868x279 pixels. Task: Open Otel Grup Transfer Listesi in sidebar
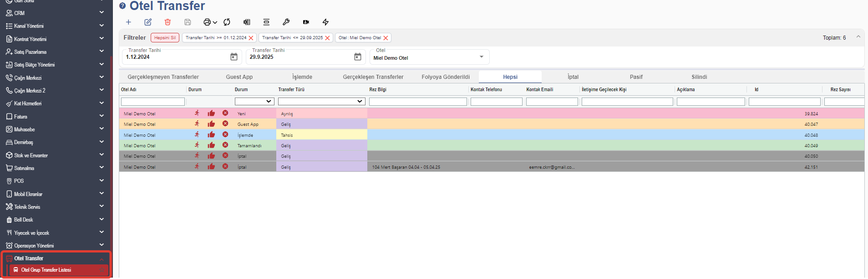pyautogui.click(x=46, y=270)
